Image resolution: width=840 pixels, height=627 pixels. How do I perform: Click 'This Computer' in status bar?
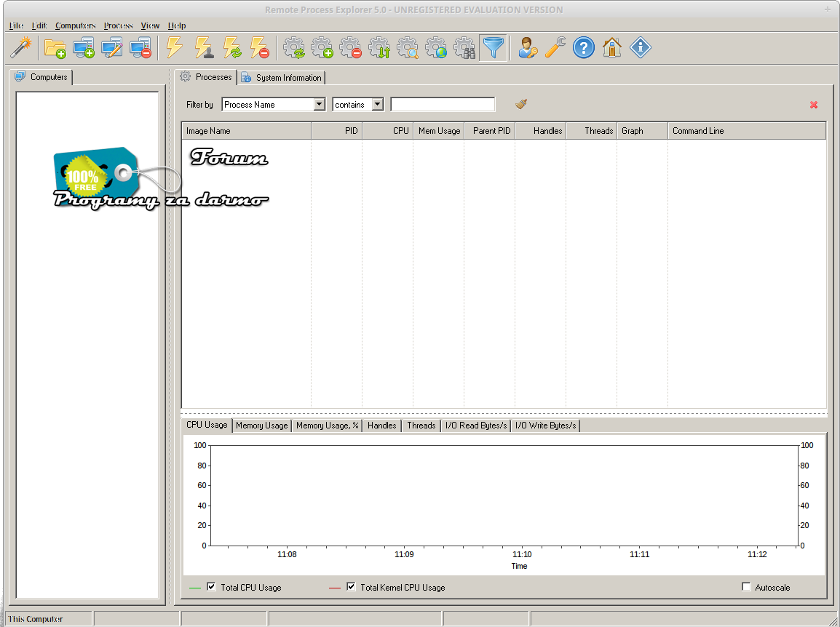coord(36,618)
